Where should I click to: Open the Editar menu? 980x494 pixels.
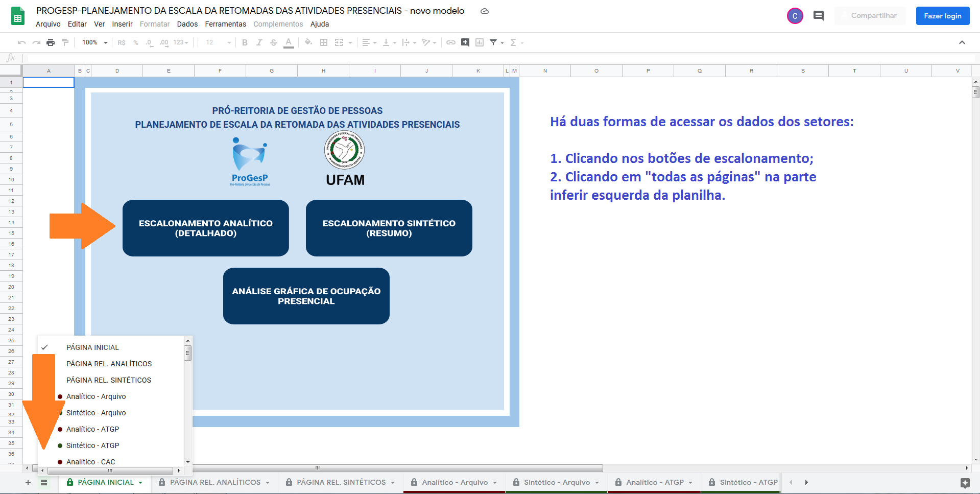pos(77,24)
